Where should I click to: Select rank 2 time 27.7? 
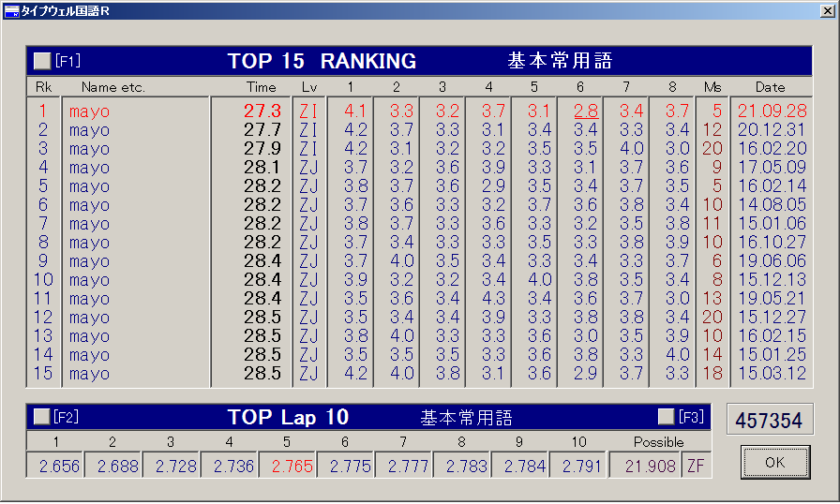tap(262, 129)
